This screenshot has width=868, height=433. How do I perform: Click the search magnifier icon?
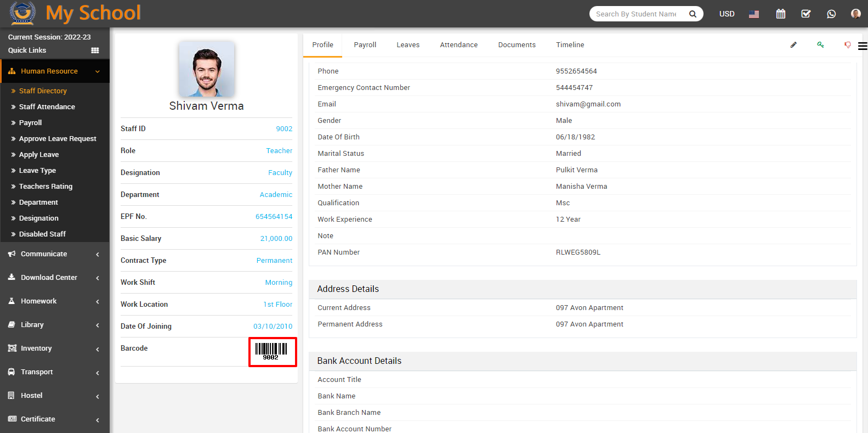[693, 14]
